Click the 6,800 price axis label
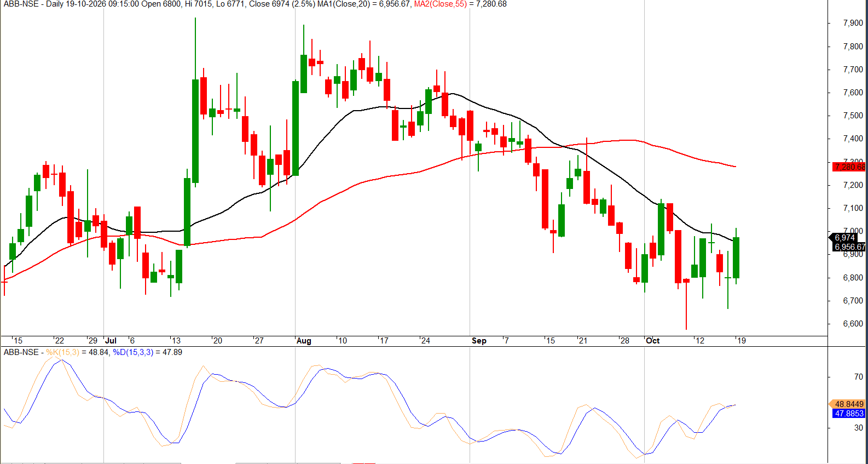 853,278
